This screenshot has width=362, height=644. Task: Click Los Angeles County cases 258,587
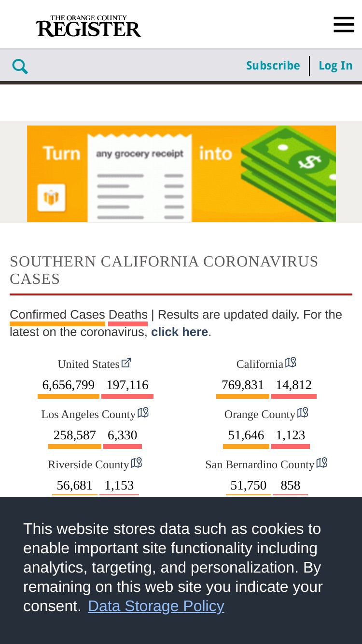pyautogui.click(x=75, y=435)
